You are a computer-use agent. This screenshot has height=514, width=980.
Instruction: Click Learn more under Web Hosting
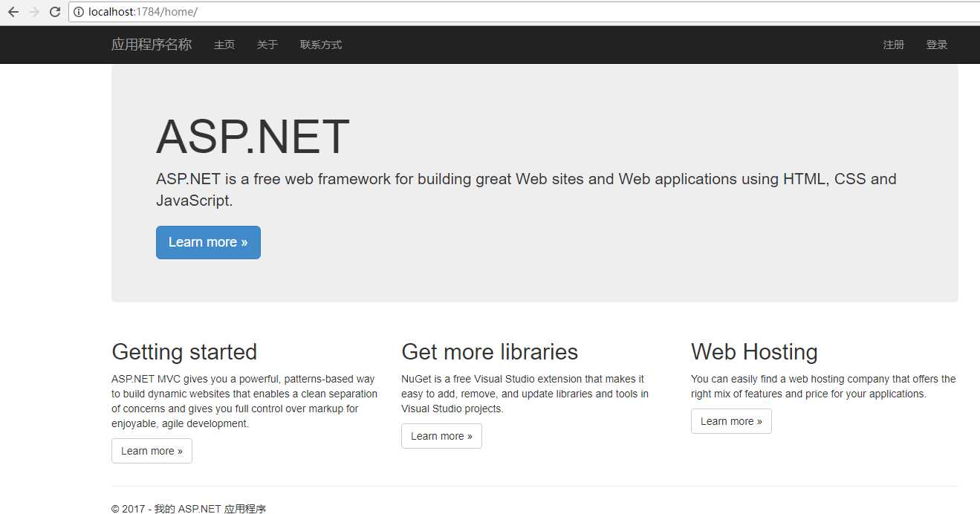tap(731, 421)
